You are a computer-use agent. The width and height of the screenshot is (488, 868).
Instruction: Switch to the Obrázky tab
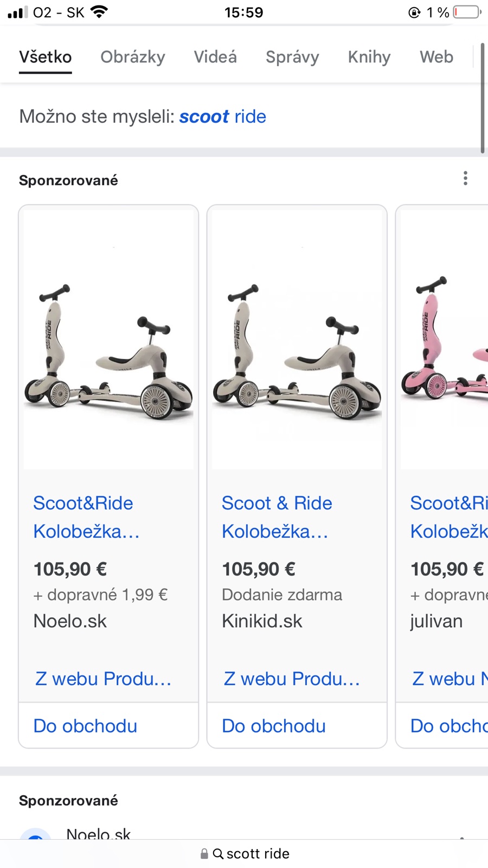tap(133, 57)
